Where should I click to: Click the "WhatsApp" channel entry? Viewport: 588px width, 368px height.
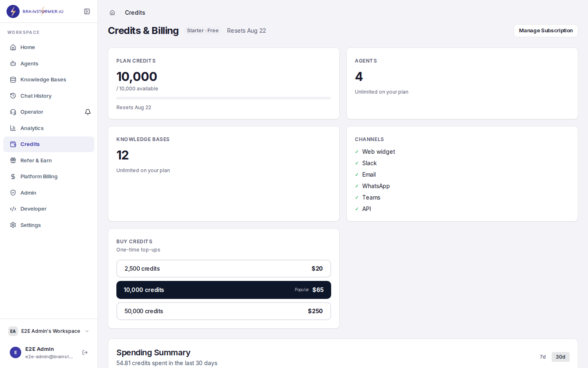point(376,186)
